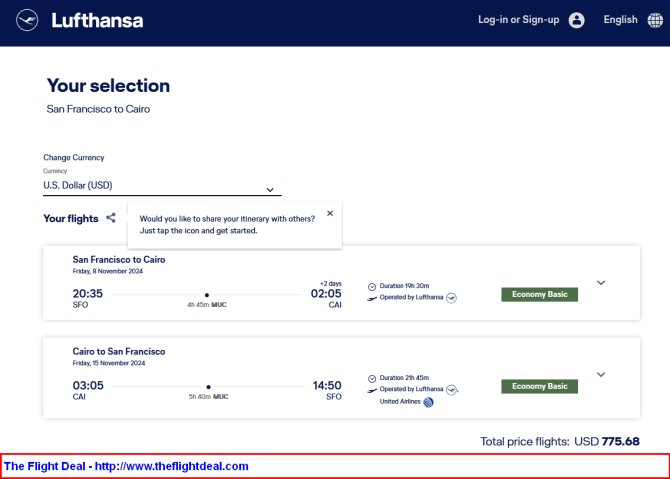Click the plane icon in the Cairo to San Francisco card

(372, 390)
